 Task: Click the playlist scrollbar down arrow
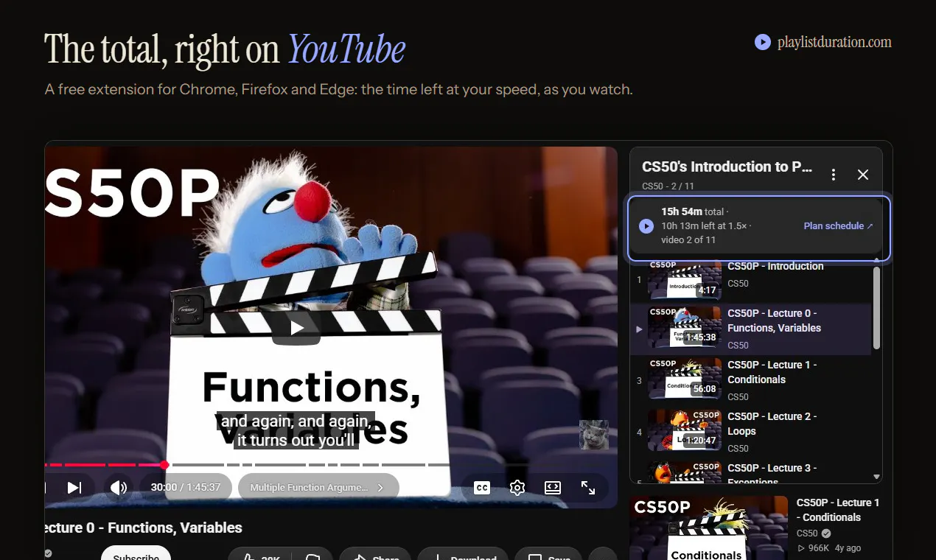click(876, 477)
